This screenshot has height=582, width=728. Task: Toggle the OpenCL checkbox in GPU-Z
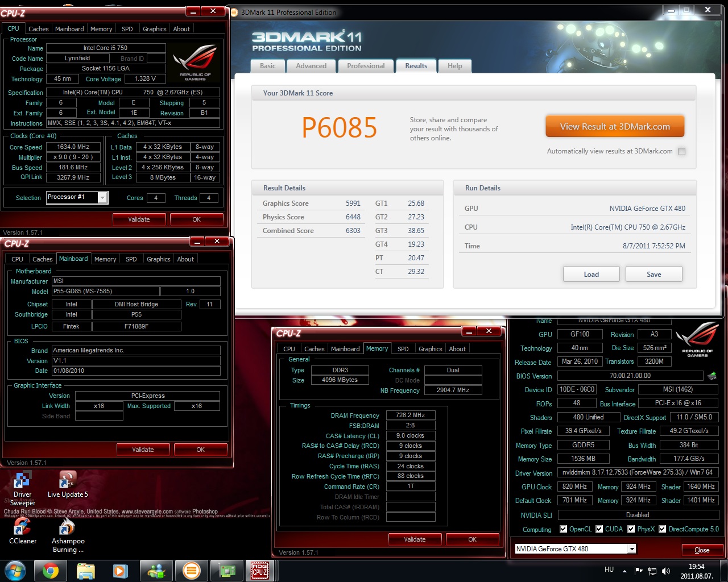[564, 529]
